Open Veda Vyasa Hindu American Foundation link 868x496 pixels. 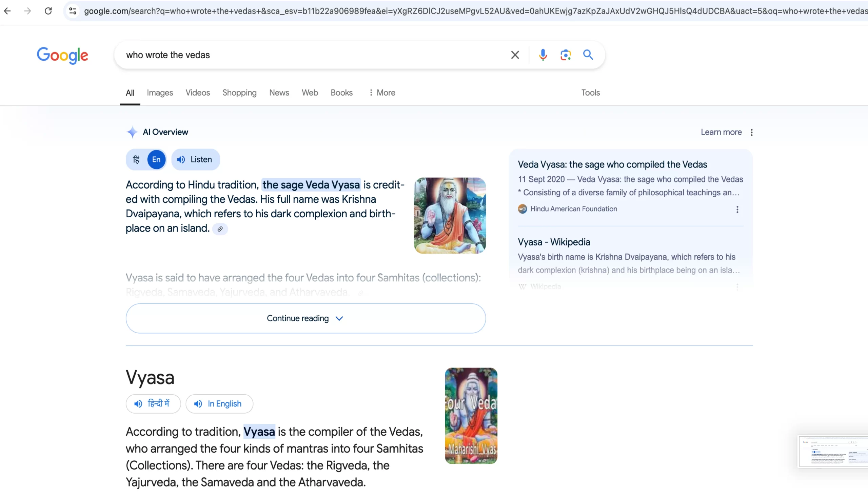pyautogui.click(x=612, y=164)
